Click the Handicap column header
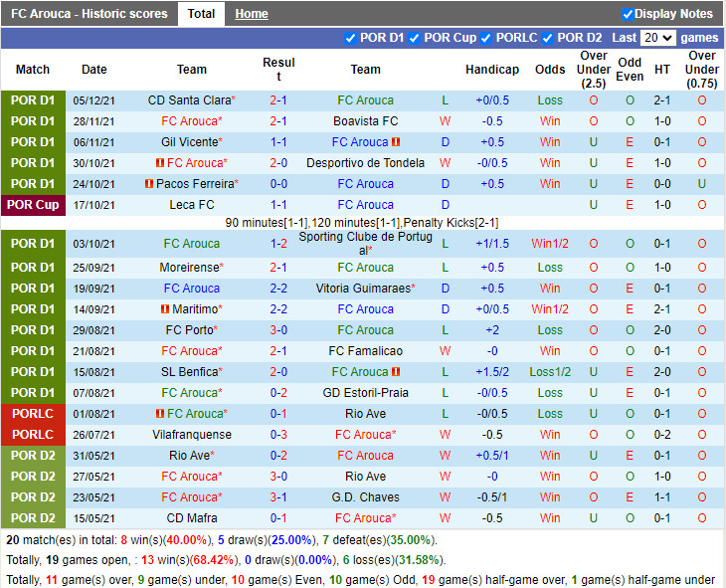The height and width of the screenshot is (588, 726). pos(492,70)
